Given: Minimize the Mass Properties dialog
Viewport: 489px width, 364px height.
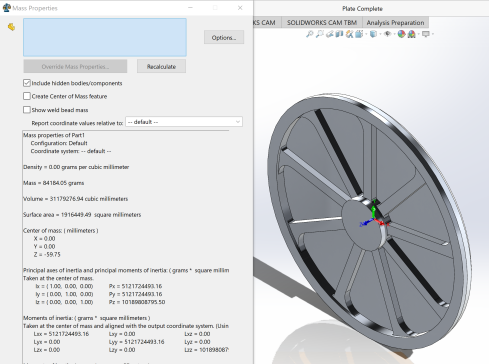Looking at the screenshot, I should (190, 8).
